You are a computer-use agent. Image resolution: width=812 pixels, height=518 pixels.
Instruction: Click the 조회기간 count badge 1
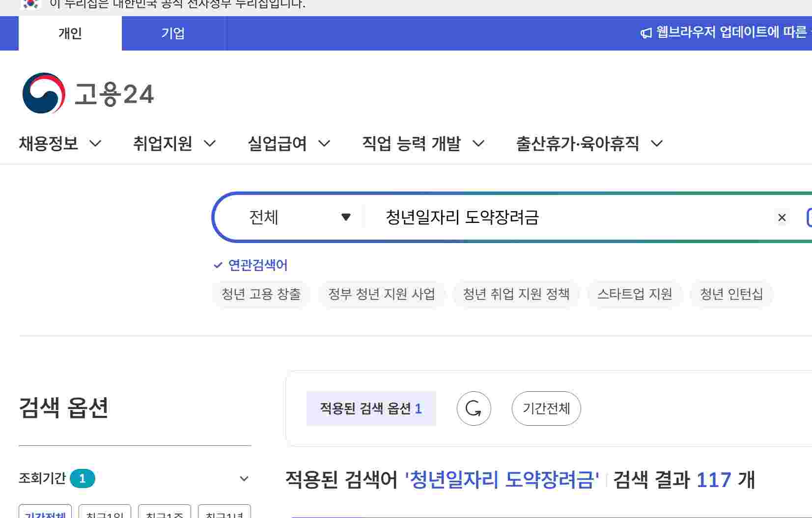(x=83, y=479)
